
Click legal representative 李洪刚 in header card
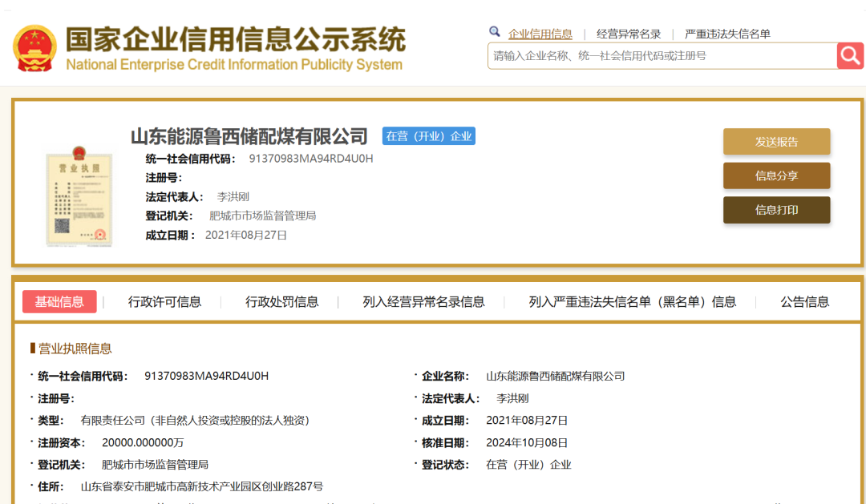tap(233, 196)
